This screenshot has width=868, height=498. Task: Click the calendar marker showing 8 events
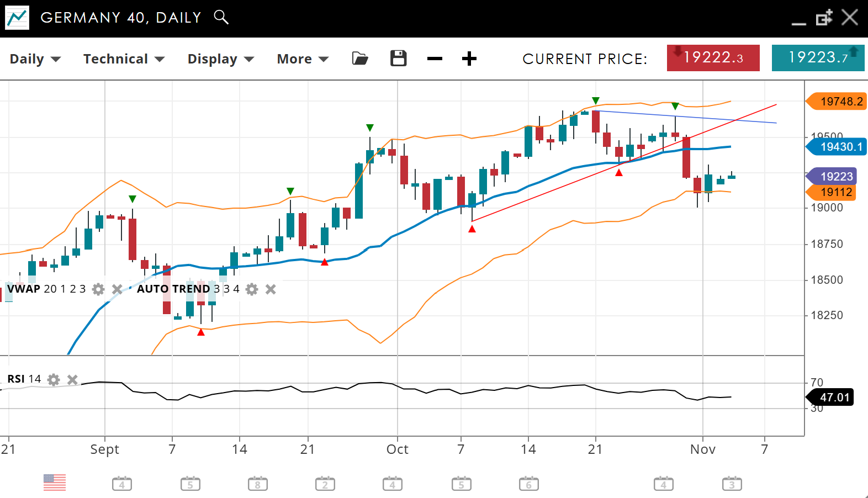tap(257, 484)
